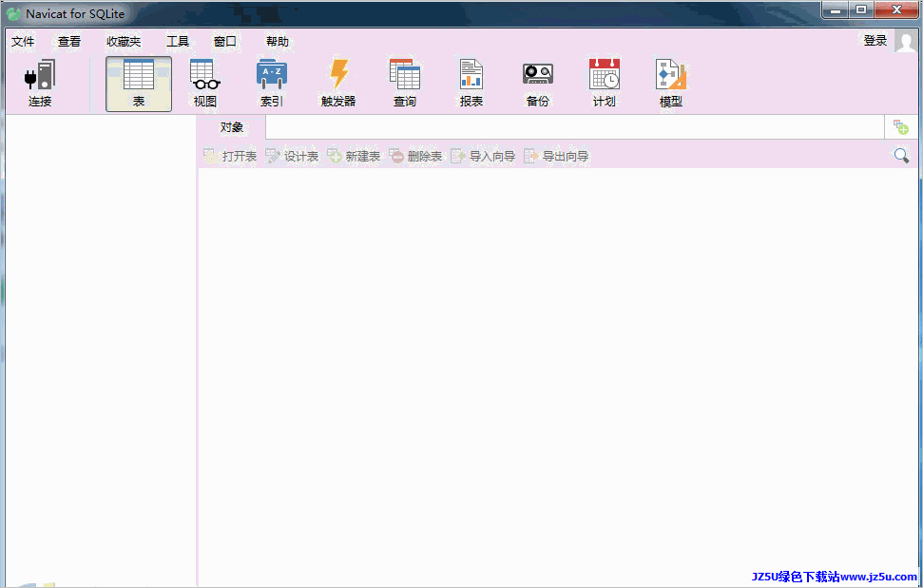Image resolution: width=923 pixels, height=588 pixels.
Task: Minimize the Navicat for SQLite window
Action: coord(836,10)
